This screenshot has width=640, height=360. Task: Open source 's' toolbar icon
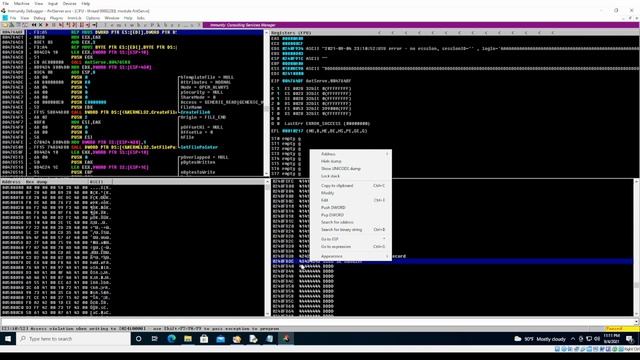coord(191,25)
